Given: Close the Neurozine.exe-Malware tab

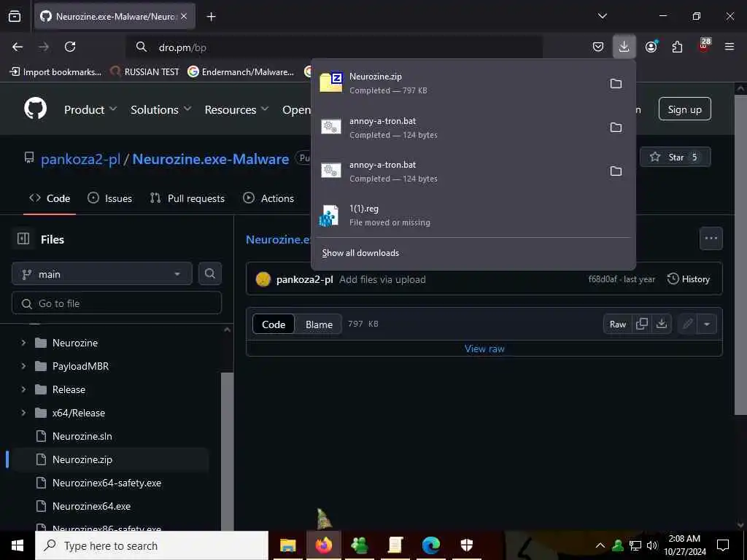Looking at the screenshot, I should tap(184, 16).
